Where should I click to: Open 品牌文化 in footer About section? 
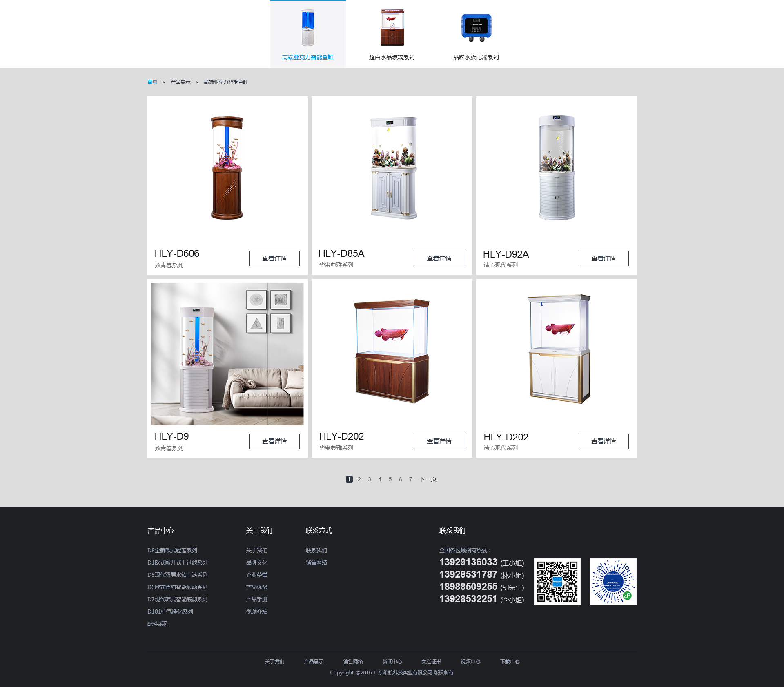(x=256, y=562)
